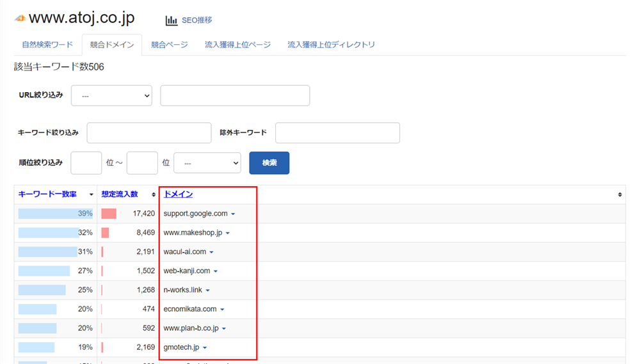Select the 競合ドメイン tab

112,45
